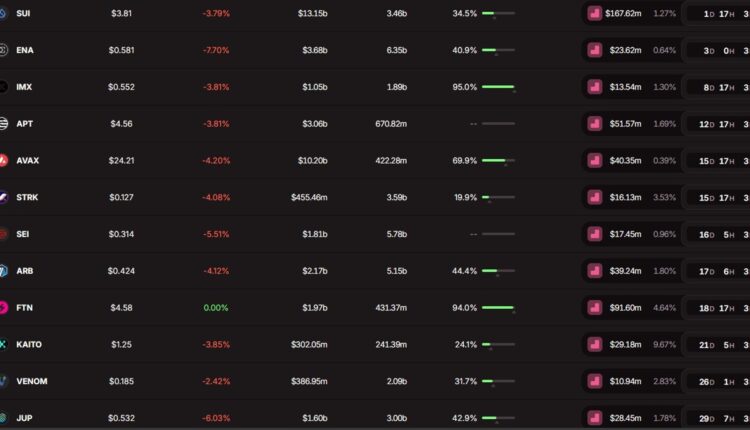The image size is (750, 430).
Task: Click the SUI coin logo icon
Action: [3, 14]
